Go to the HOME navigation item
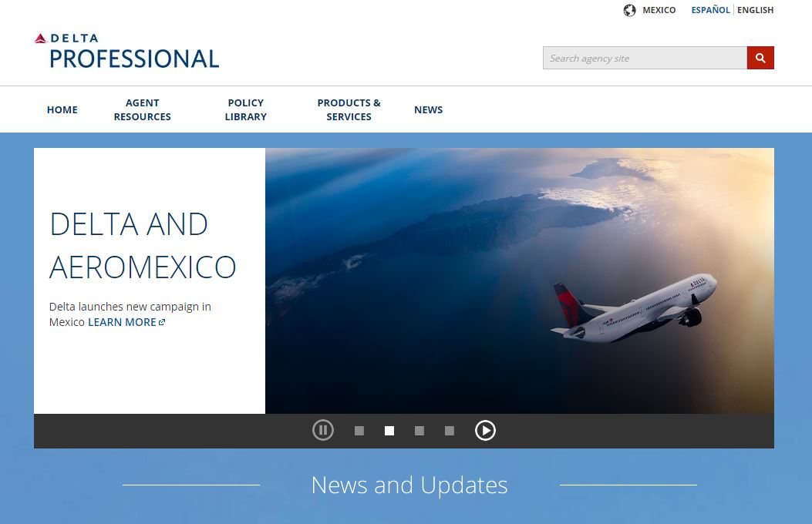Viewport: 812px width, 524px height. click(62, 109)
